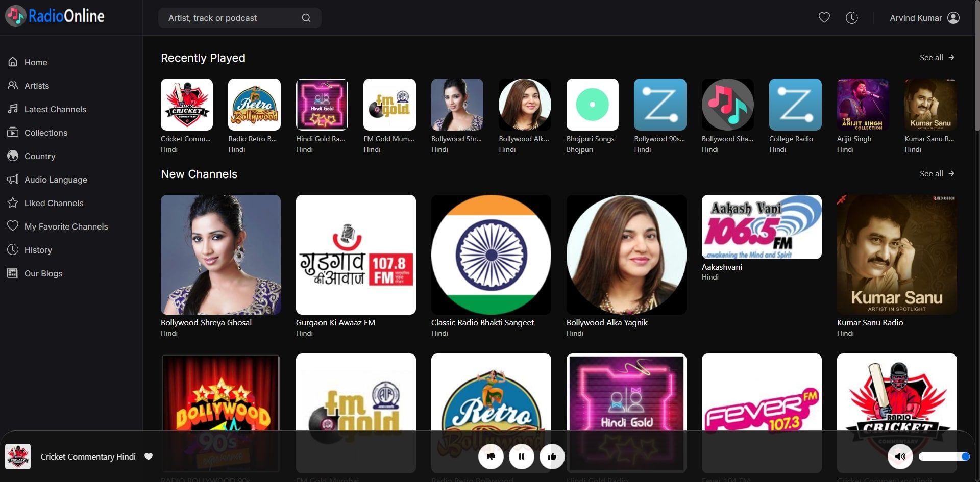Open the Collections menu item

pos(46,133)
